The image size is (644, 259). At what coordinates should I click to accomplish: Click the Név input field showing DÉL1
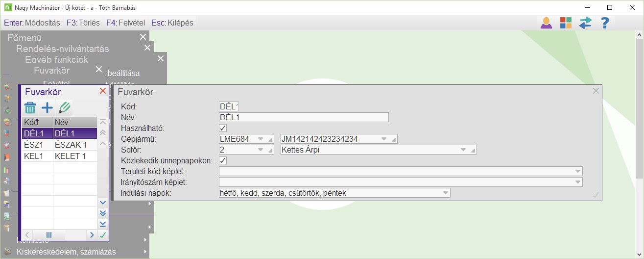pyautogui.click(x=304, y=117)
